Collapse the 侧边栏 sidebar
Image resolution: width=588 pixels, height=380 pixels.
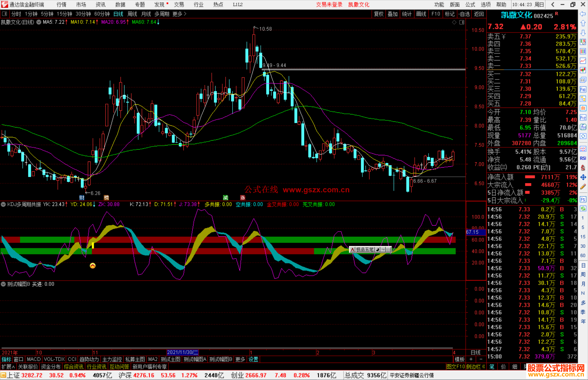tap(476, 367)
